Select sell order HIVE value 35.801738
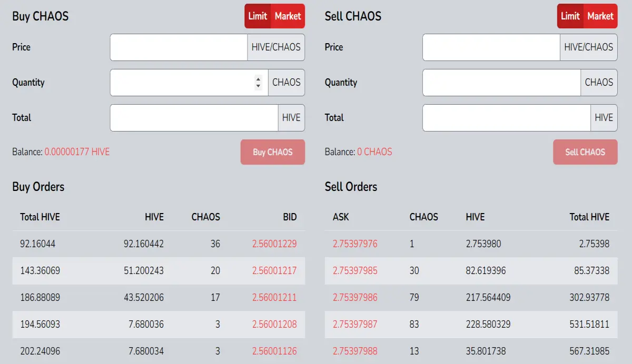632x364 pixels. coord(486,351)
